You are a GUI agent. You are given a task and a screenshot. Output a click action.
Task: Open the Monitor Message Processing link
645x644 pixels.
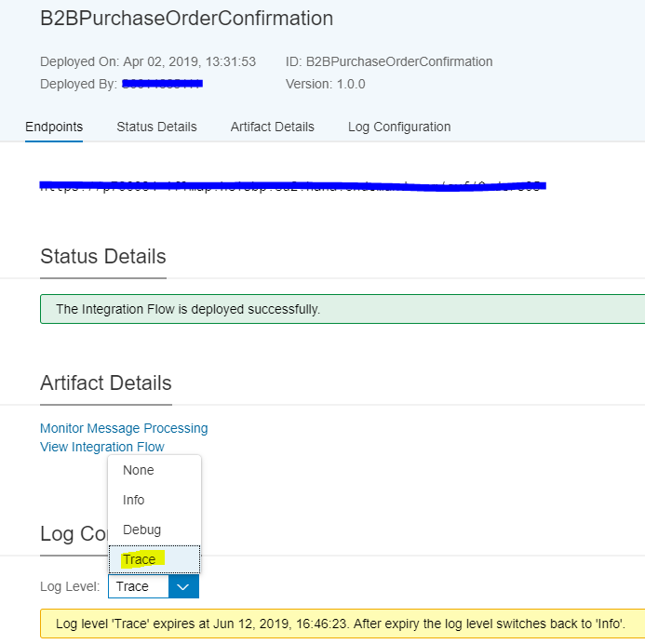tap(124, 428)
